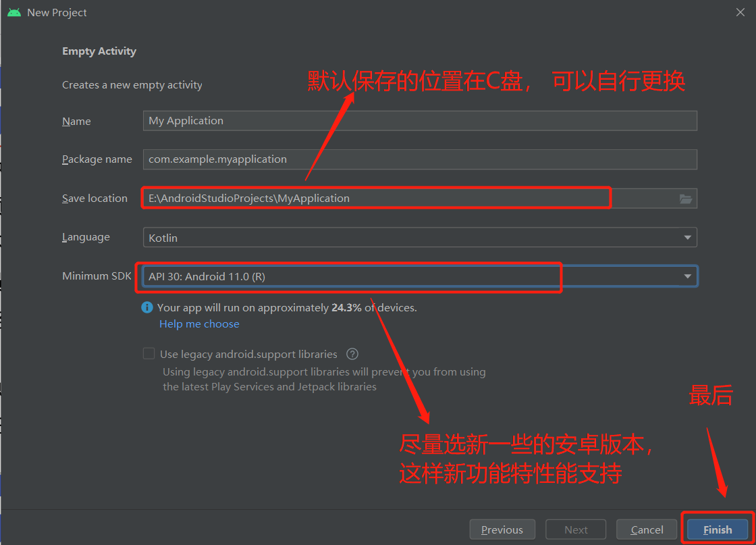Click the Cancel button
756x545 pixels.
pyautogui.click(x=647, y=529)
